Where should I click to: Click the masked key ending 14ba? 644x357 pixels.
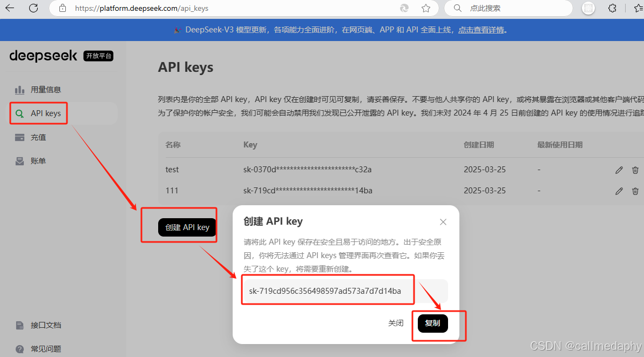(x=308, y=191)
